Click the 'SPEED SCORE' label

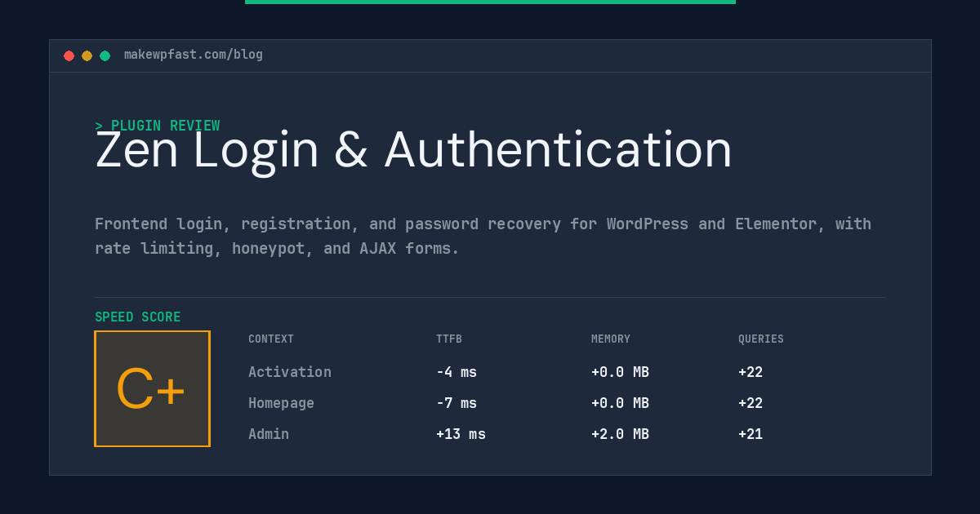138,317
